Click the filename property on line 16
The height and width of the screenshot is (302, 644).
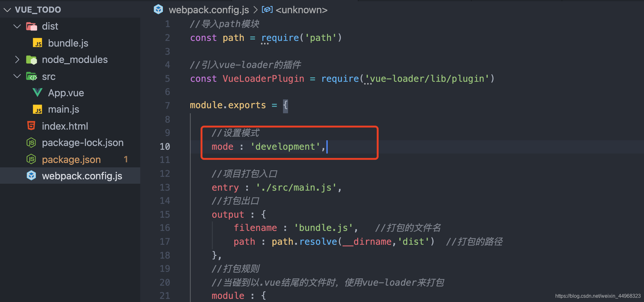click(255, 228)
